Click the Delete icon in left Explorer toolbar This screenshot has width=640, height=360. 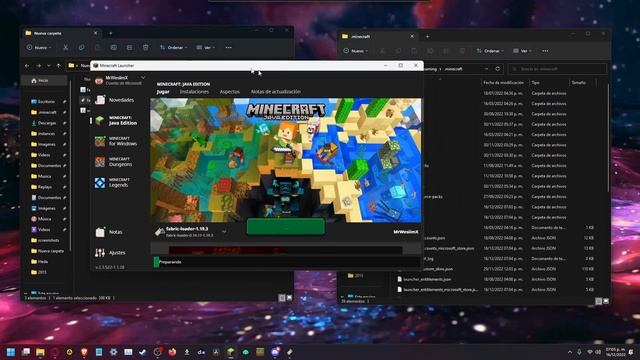(x=146, y=48)
